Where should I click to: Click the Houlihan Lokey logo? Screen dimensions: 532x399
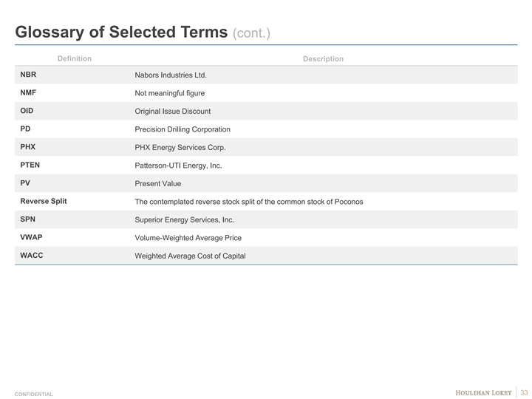tap(485, 392)
